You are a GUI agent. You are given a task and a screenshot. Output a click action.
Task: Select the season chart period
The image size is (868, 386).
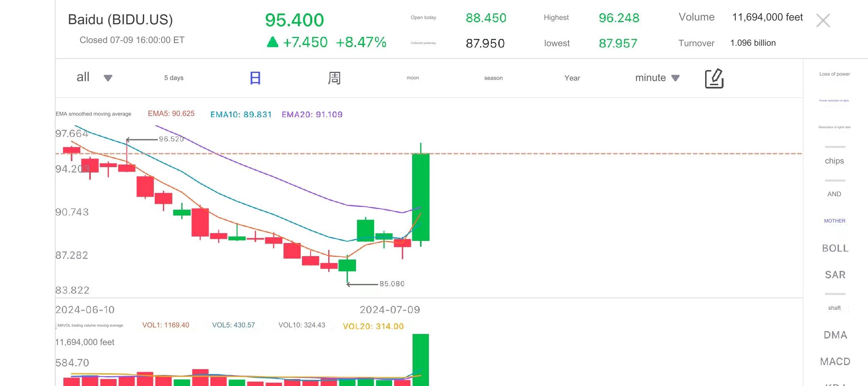point(493,78)
